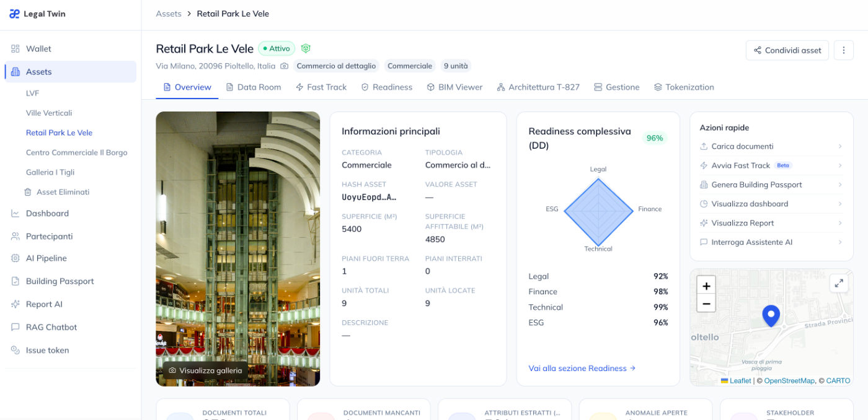This screenshot has height=420, width=868.
Task: Click the chevron on Avvia Fast Track row
Action: (840, 165)
